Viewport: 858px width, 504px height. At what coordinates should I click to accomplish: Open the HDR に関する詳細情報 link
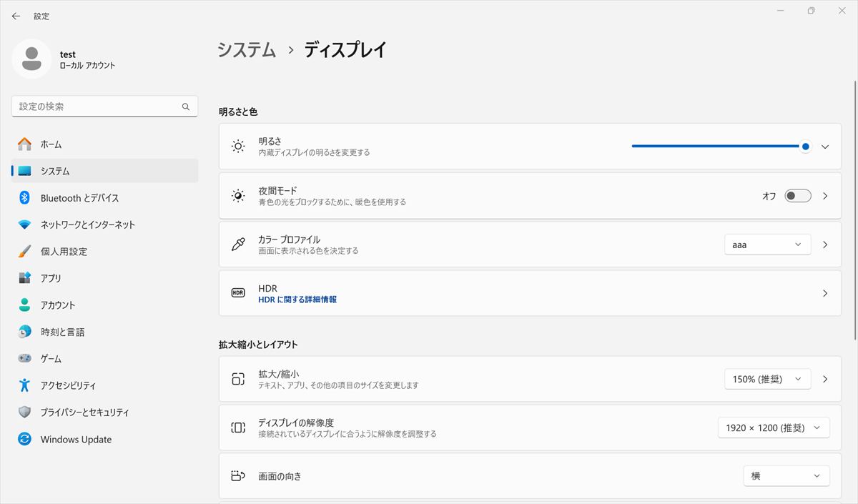coord(297,300)
